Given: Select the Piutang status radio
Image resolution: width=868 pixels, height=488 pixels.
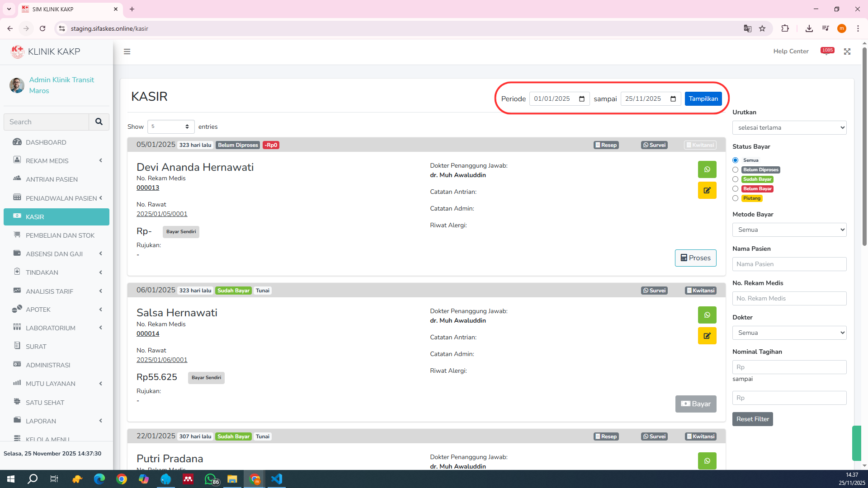Looking at the screenshot, I should click(x=735, y=198).
